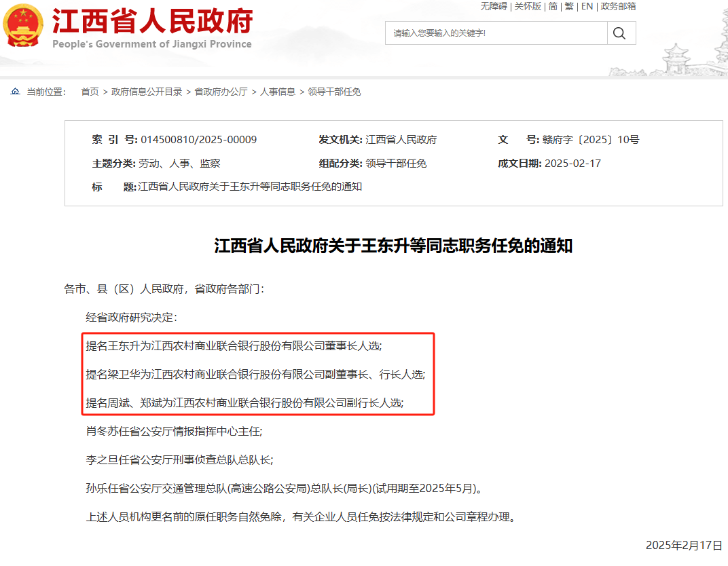
Task: Go to 首页 in breadcrumb
Action: (x=90, y=92)
